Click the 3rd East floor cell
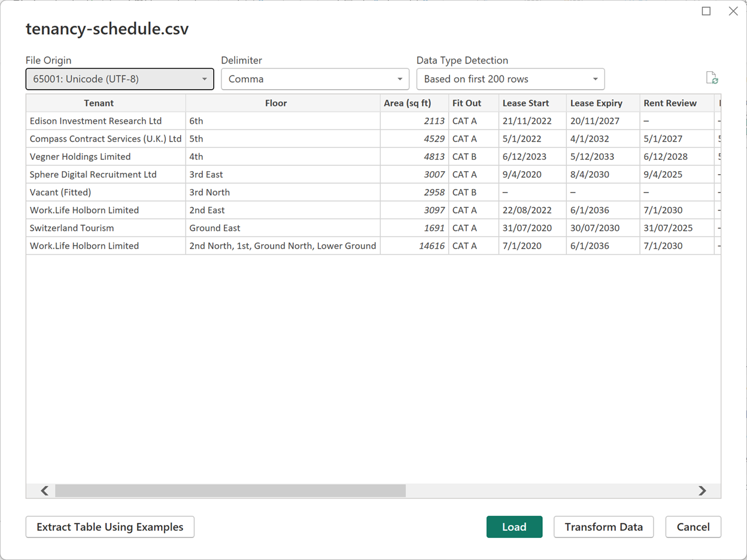This screenshot has width=747, height=560. pyautogui.click(x=283, y=175)
